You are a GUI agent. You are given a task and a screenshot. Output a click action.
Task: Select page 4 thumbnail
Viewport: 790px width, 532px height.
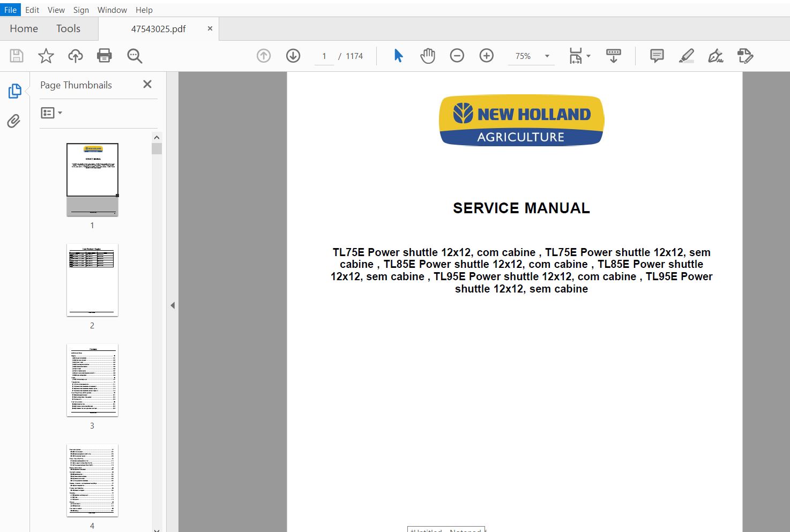point(92,481)
